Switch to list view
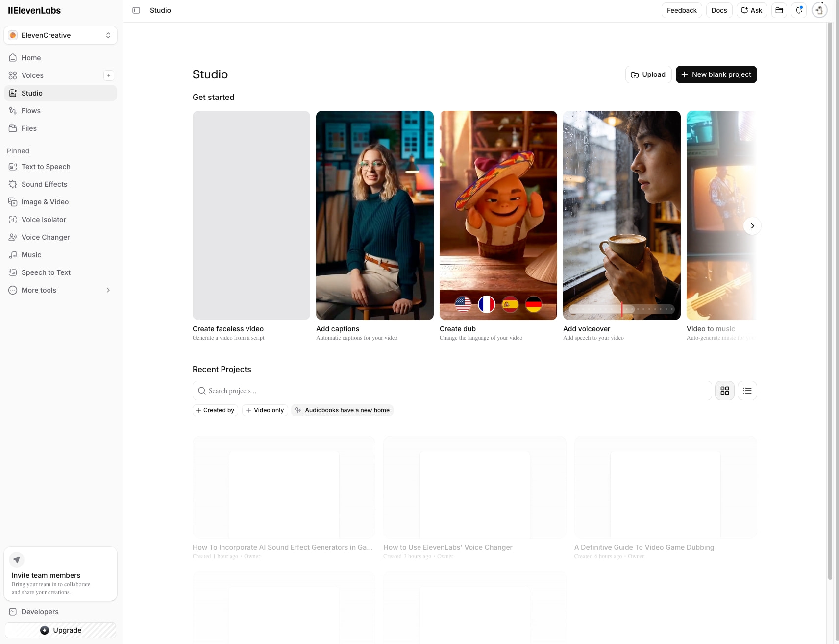Image resolution: width=839 pixels, height=644 pixels. click(x=747, y=391)
